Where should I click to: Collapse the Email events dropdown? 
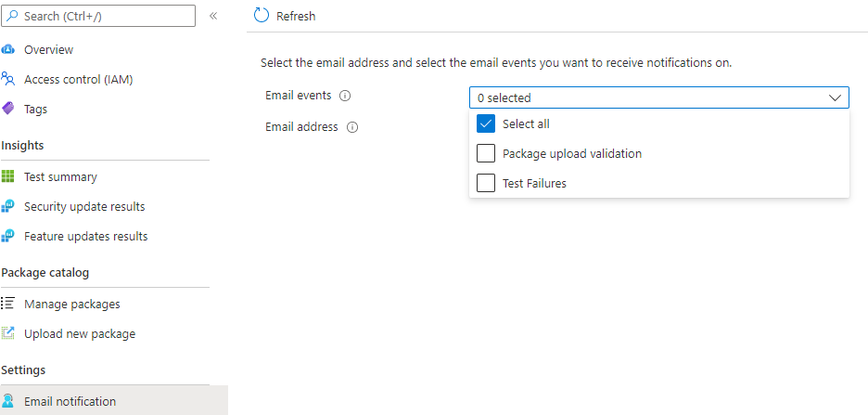[x=835, y=97]
